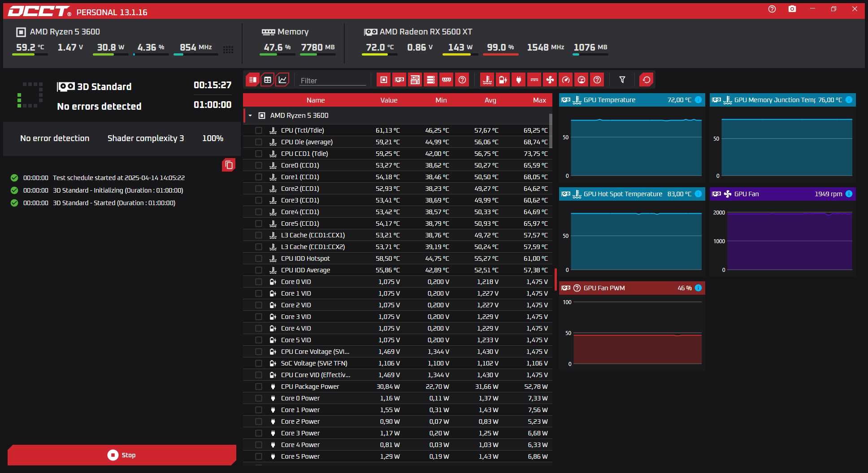The height and width of the screenshot is (473, 868).
Task: Toggle the CPU hardware filter icon
Action: coord(383,80)
